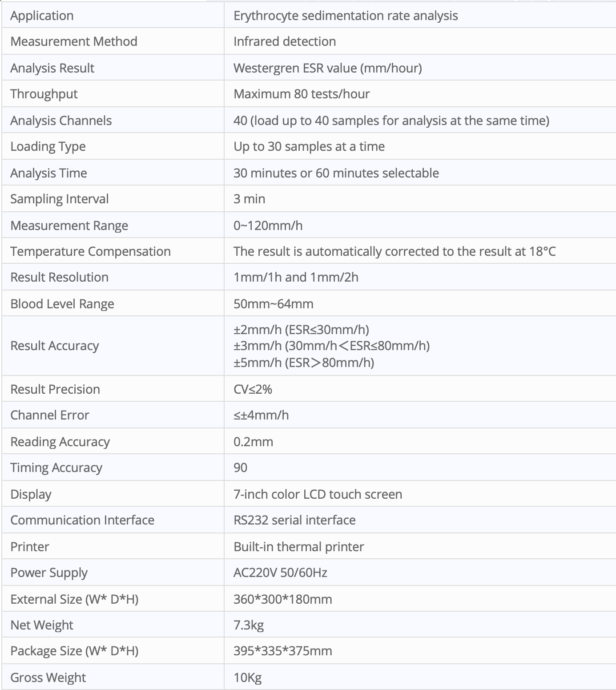Viewport: 616px width, 690px height.
Task: Click the '360*300*180mm' value
Action: (x=283, y=599)
